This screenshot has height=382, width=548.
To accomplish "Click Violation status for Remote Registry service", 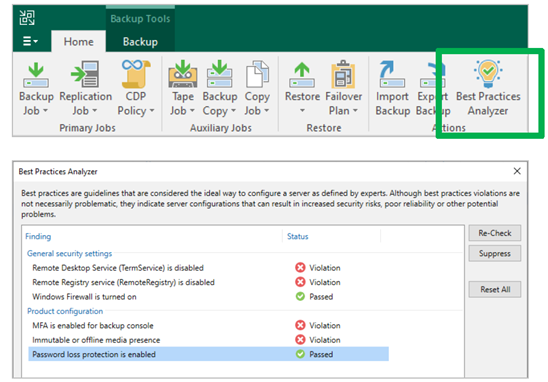I will (325, 282).
